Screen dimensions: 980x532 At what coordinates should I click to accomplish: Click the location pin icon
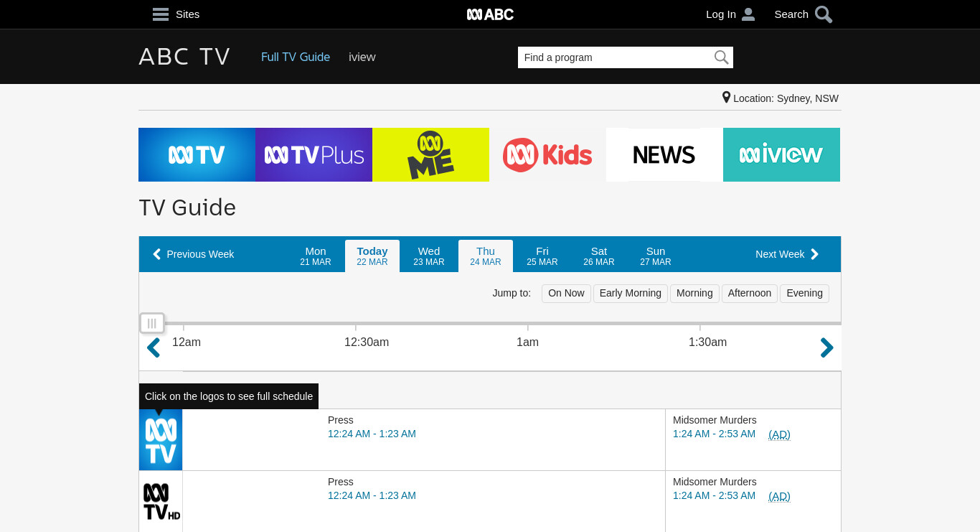click(726, 98)
